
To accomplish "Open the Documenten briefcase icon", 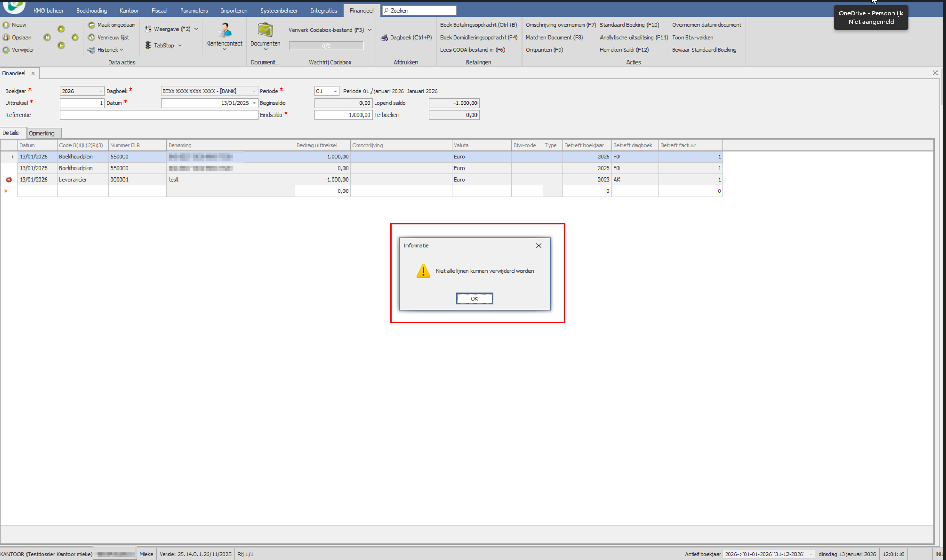I will 265,31.
